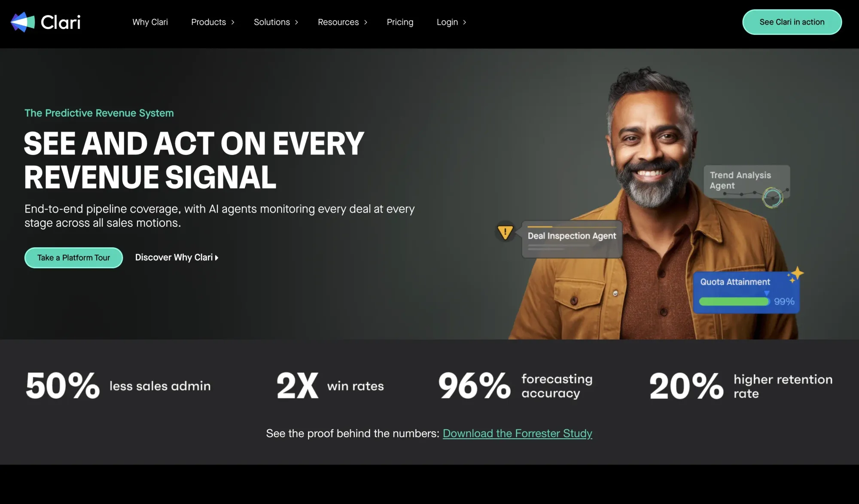Click the Clari logo icon
The image size is (859, 504).
23,22
